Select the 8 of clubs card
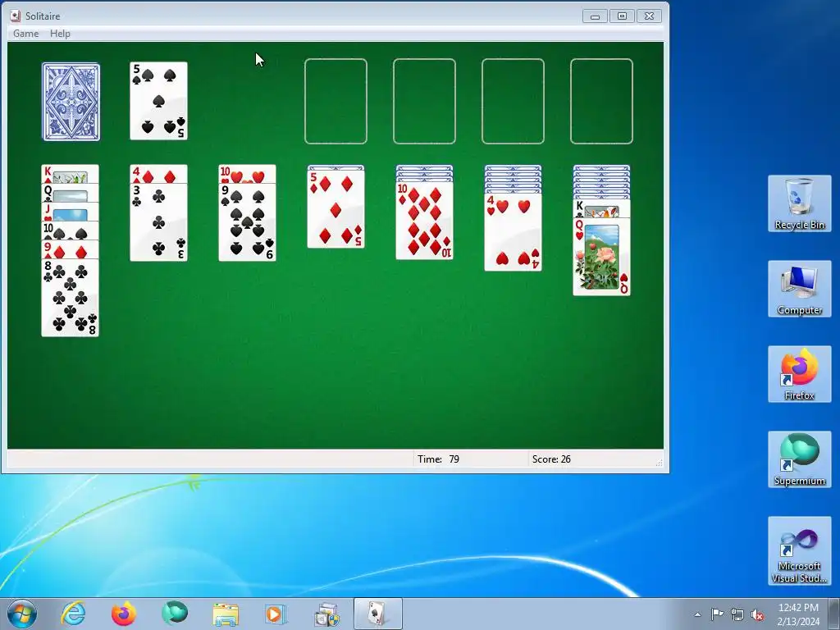The height and width of the screenshot is (630, 840). pyautogui.click(x=71, y=298)
